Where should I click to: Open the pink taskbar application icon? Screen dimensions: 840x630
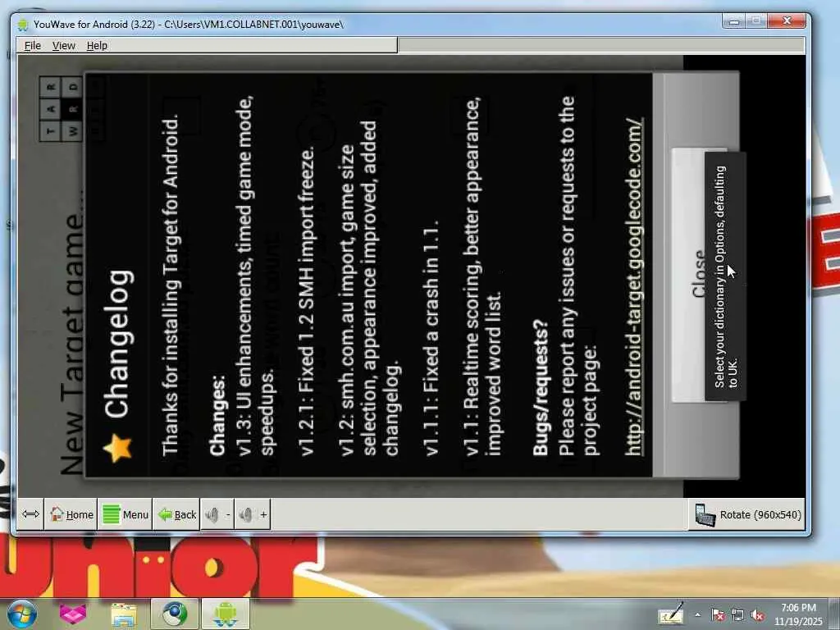[73, 614]
